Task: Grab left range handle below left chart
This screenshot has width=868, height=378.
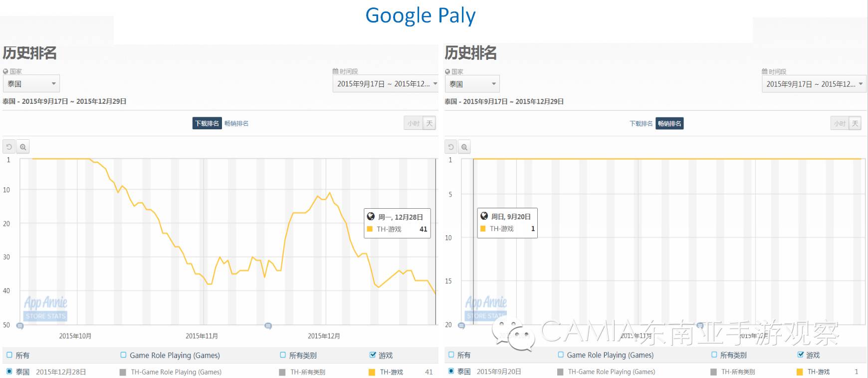Action: pos(20,326)
